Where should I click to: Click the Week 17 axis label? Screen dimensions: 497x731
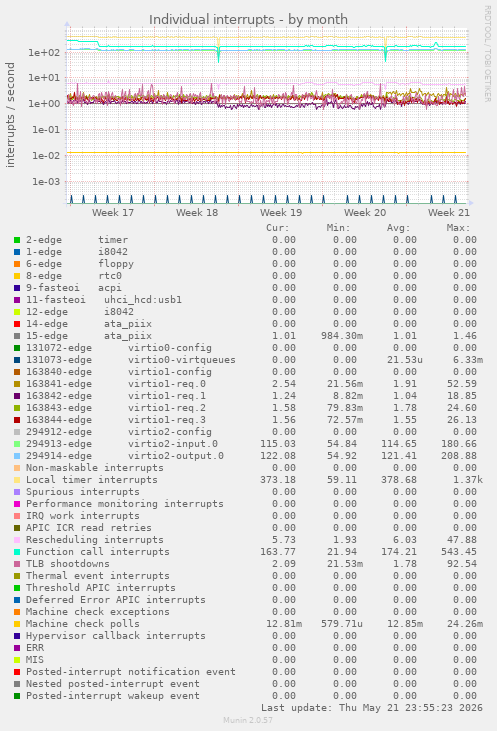113,213
